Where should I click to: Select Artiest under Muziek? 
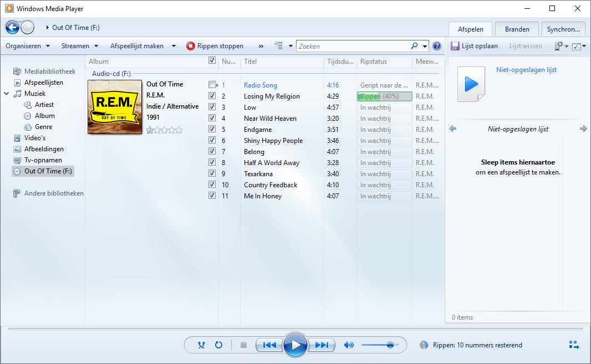coord(44,105)
